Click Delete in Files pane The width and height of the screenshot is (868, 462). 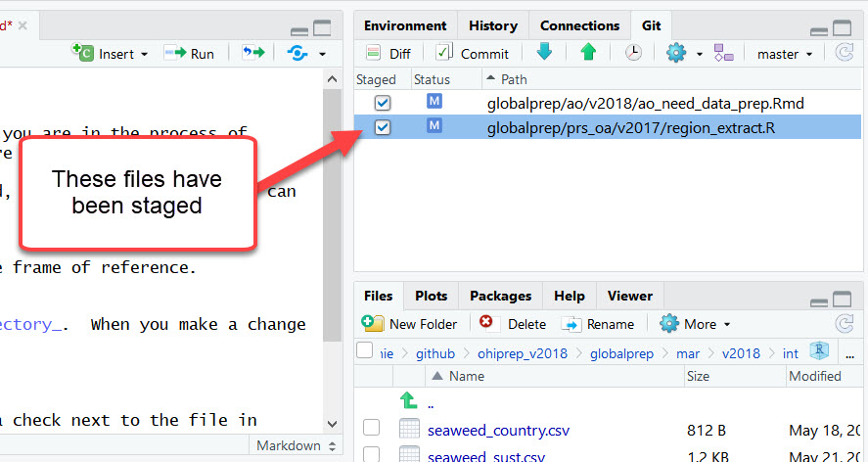point(512,324)
